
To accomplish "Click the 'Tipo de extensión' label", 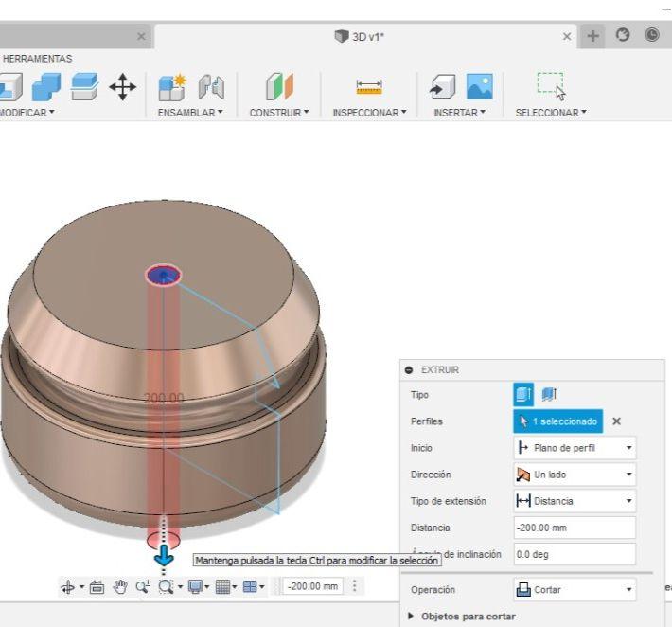I will [x=449, y=501].
